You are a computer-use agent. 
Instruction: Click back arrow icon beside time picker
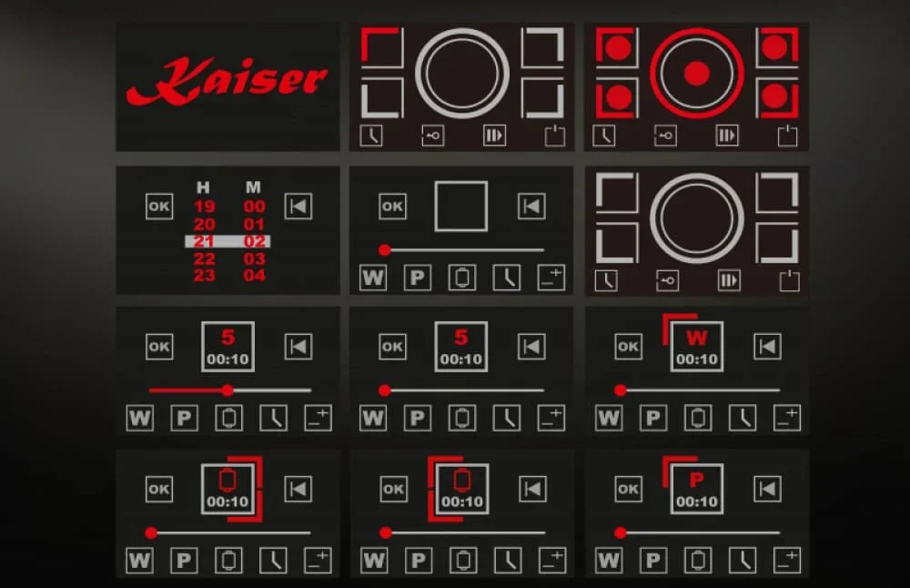click(298, 207)
